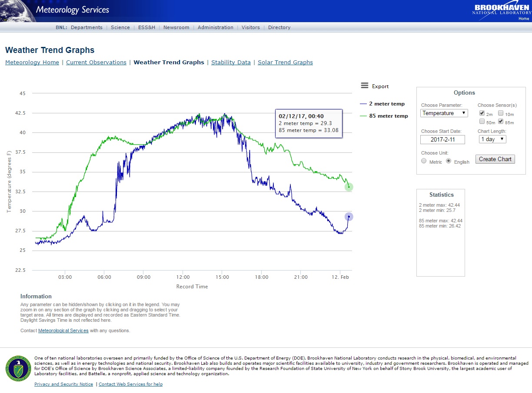
Task: Click the green 85 meter data point marker
Action: click(x=349, y=187)
